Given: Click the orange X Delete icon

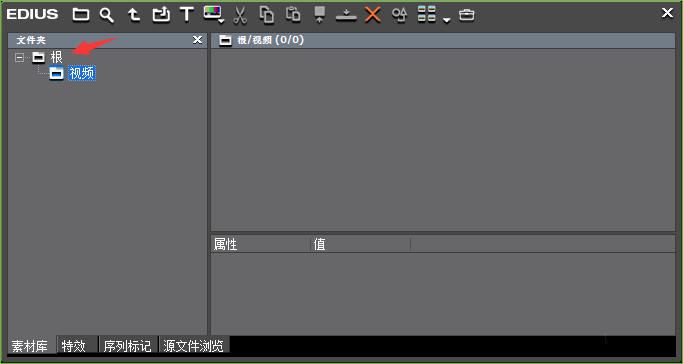Looking at the screenshot, I should coord(373,15).
